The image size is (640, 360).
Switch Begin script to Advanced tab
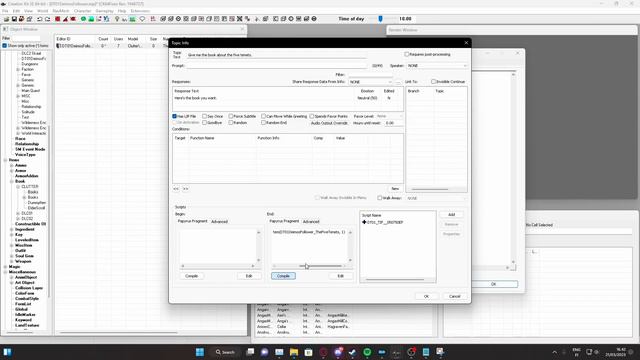[220, 222]
